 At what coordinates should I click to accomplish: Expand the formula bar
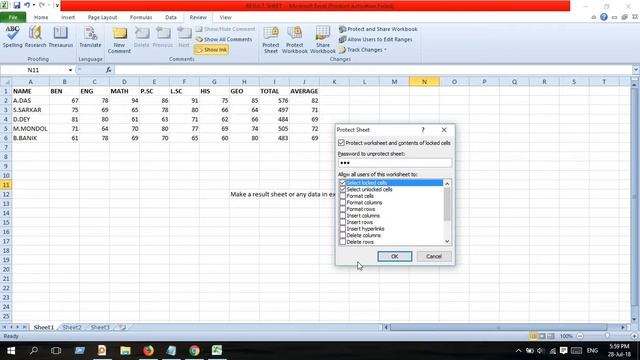(x=636, y=70)
